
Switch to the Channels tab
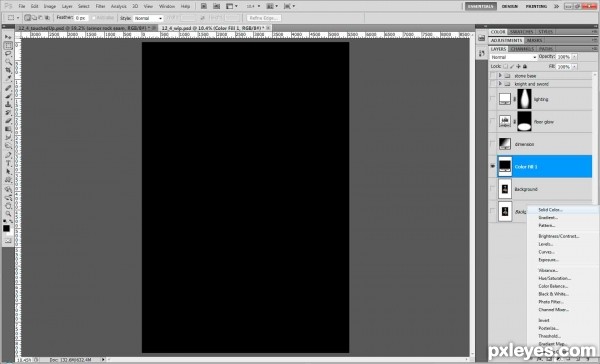tap(522, 49)
